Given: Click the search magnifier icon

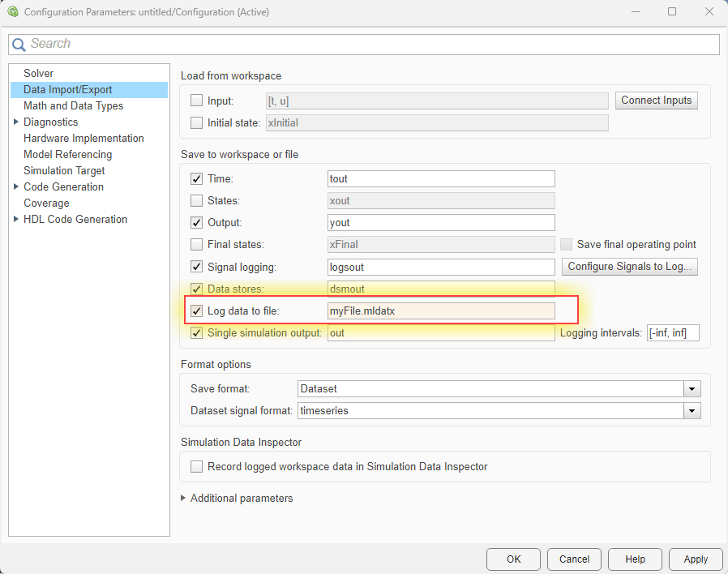Looking at the screenshot, I should tap(19, 45).
